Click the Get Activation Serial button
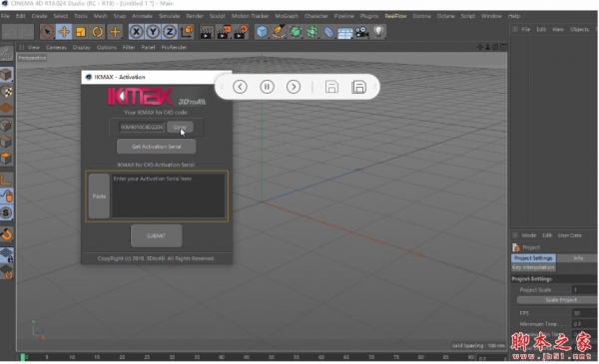The height and width of the screenshot is (364, 599). 157,147
